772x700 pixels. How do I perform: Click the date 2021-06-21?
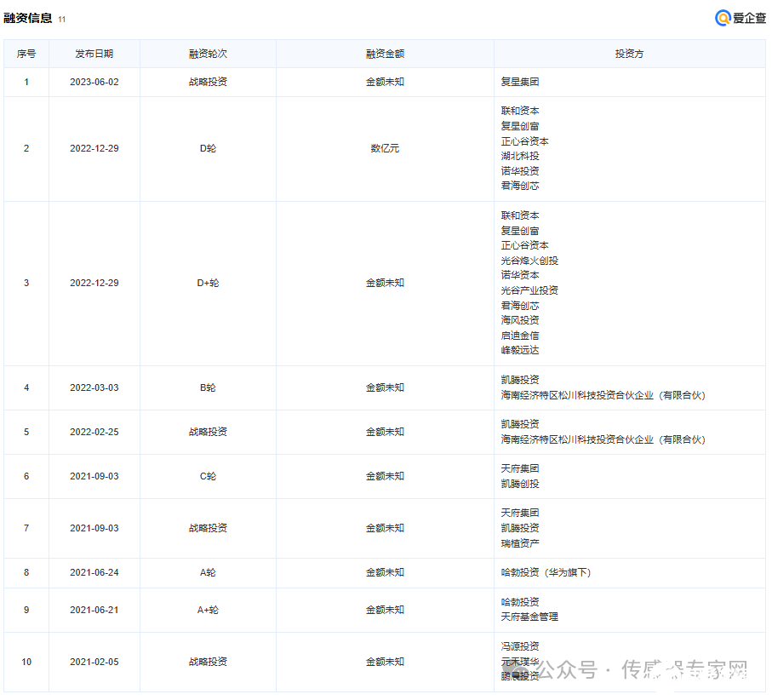point(94,610)
